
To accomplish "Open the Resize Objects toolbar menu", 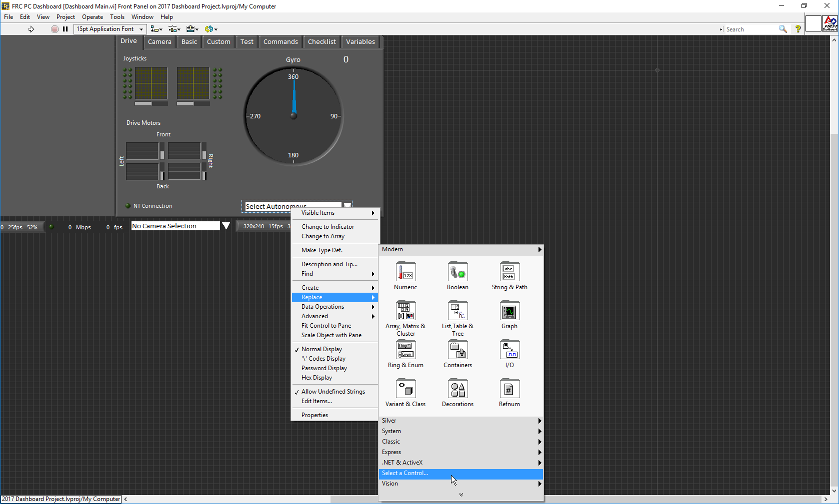I will [x=192, y=29].
